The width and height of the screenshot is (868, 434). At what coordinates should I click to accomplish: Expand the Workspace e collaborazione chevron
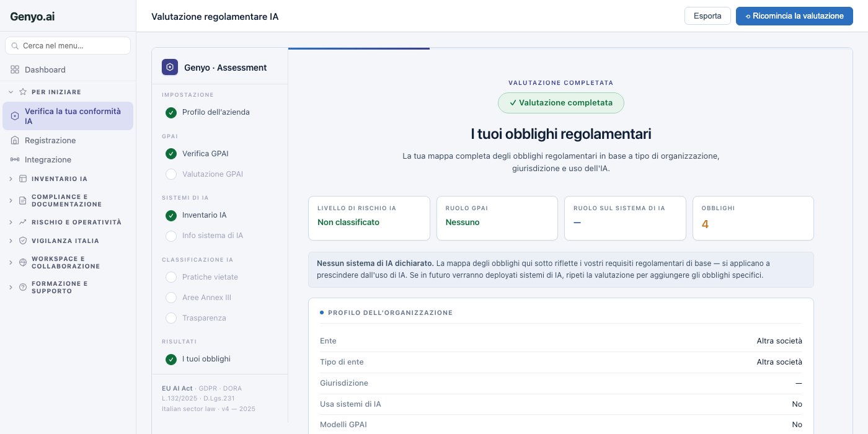point(11,262)
